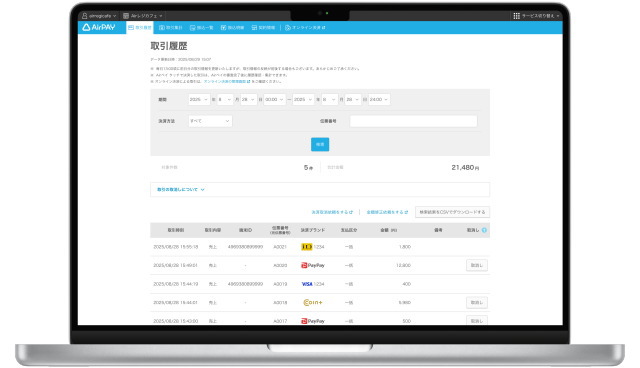
Task: Click the 1,800 amount cell
Action: (x=405, y=247)
